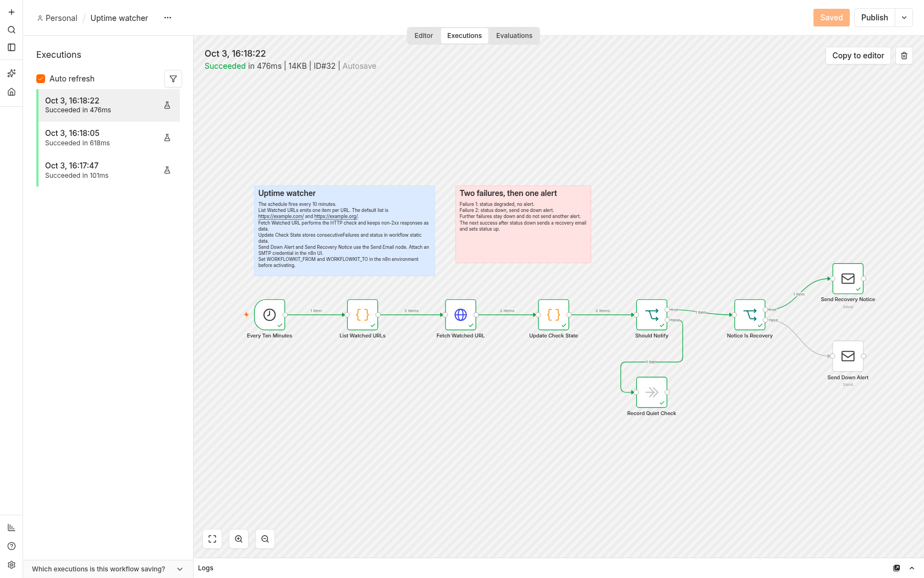924x578 pixels.
Task: Open the https://example.com/ link in note
Action: (281, 216)
